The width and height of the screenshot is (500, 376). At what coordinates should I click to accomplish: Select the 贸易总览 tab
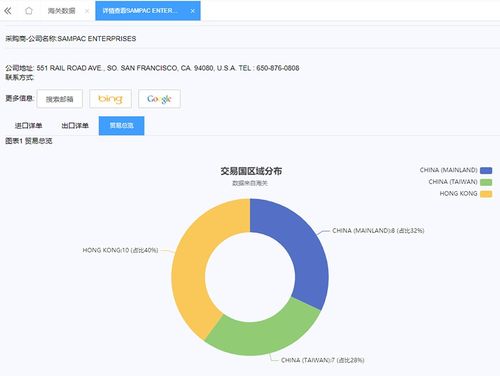pos(121,126)
